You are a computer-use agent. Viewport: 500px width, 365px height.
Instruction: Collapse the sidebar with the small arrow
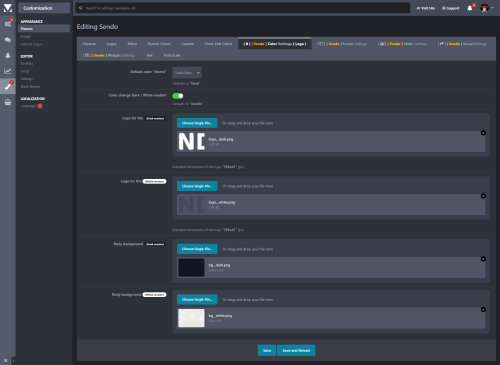pyautogui.click(x=13, y=360)
